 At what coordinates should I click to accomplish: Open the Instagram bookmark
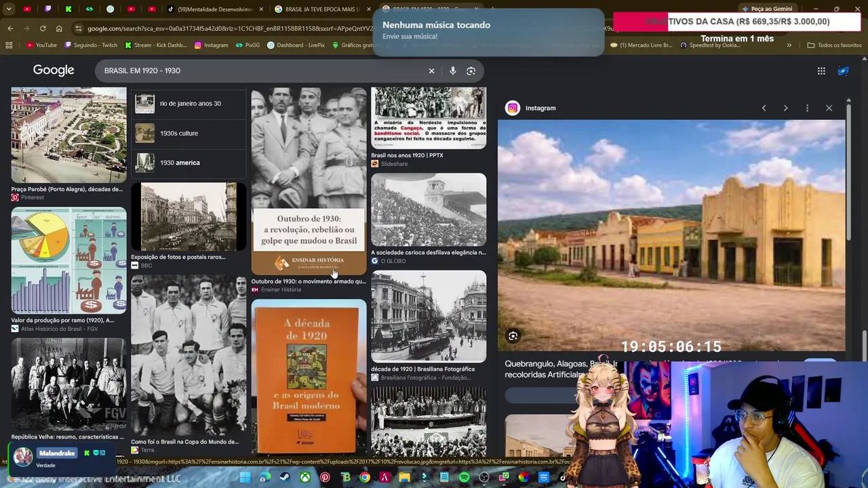point(211,45)
